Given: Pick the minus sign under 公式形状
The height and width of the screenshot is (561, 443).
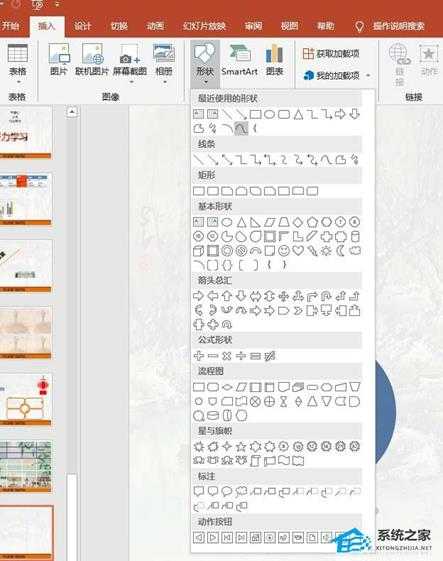Looking at the screenshot, I should [213, 356].
